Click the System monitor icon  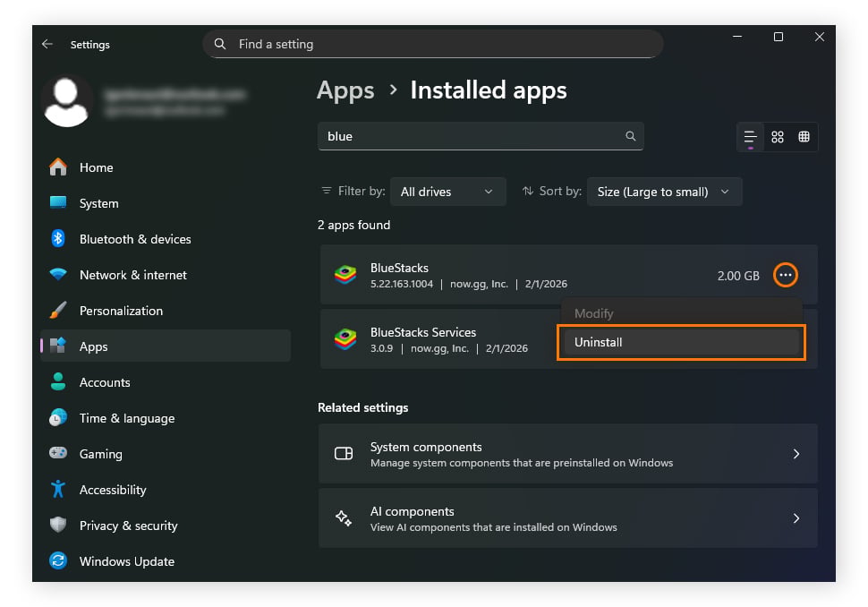click(x=58, y=202)
